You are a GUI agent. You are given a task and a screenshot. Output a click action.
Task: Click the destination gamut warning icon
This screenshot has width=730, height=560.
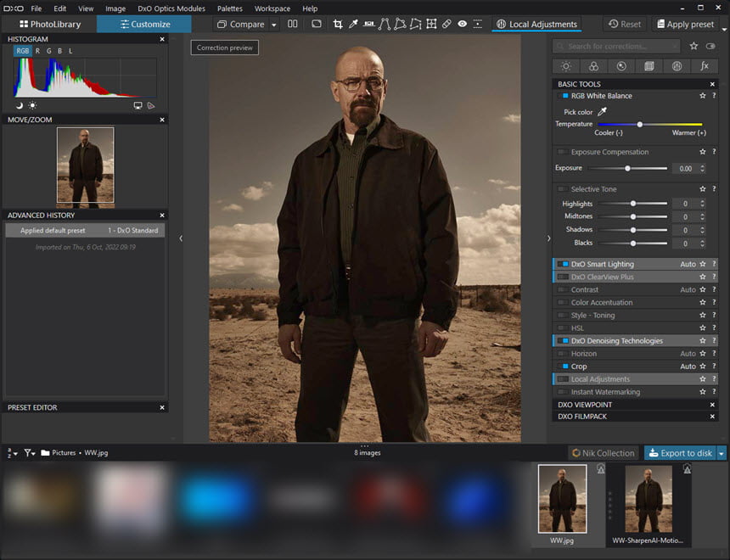[x=151, y=106]
